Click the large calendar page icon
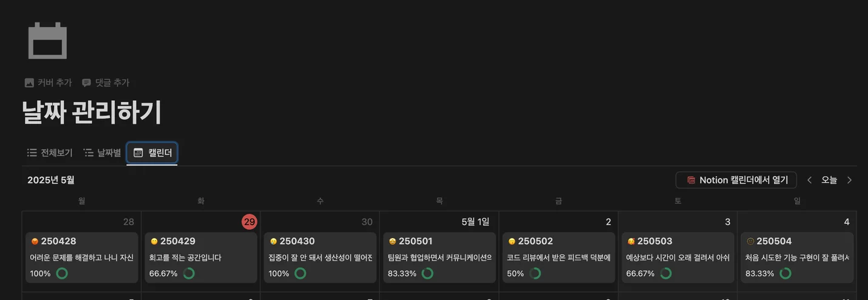 coord(47,41)
